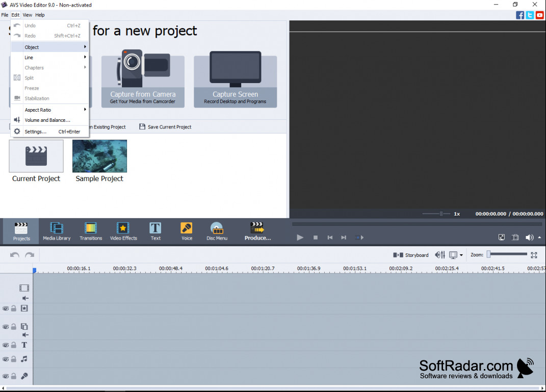Switch preview to full screen
Screen dimensions: 546x392
(x=502, y=238)
